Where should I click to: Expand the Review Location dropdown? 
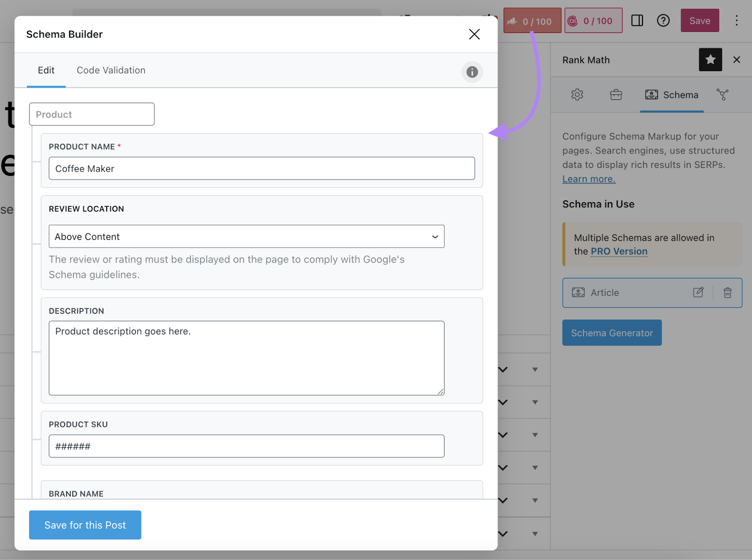pyautogui.click(x=246, y=237)
